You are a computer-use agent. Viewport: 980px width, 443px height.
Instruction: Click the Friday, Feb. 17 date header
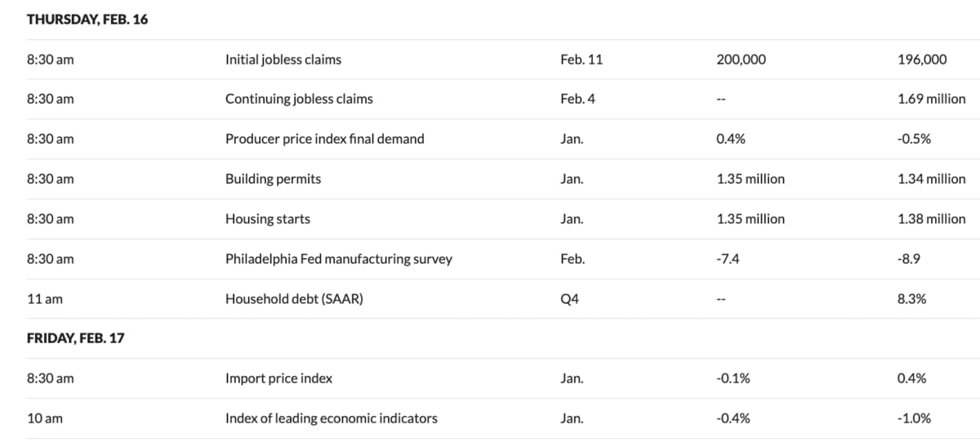(x=76, y=338)
